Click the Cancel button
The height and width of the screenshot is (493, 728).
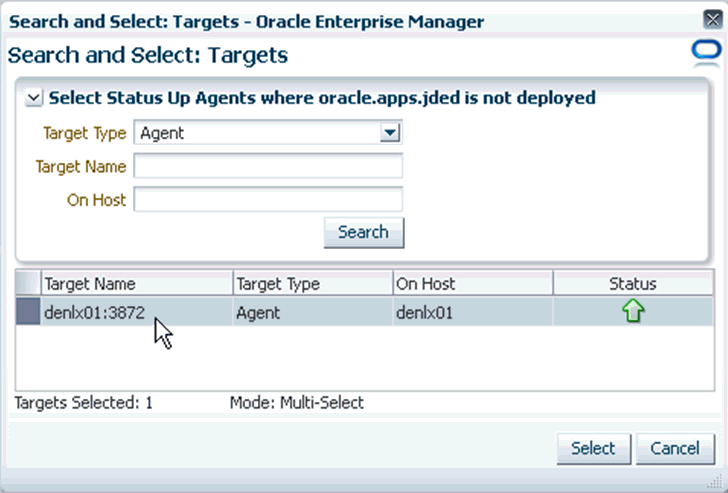click(x=675, y=449)
